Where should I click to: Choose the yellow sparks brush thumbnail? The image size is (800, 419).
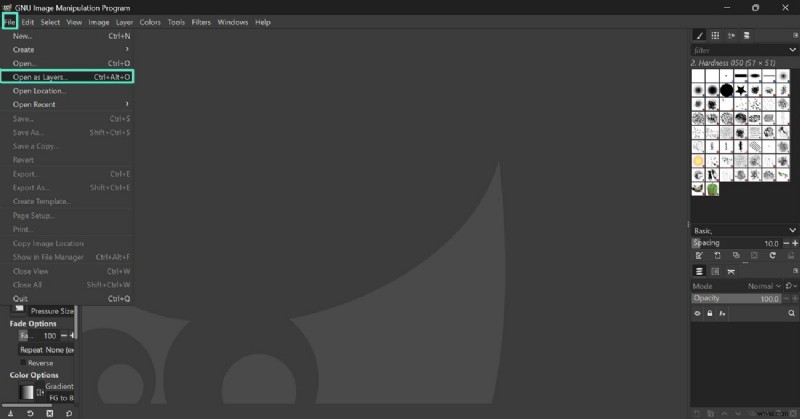[x=698, y=161]
